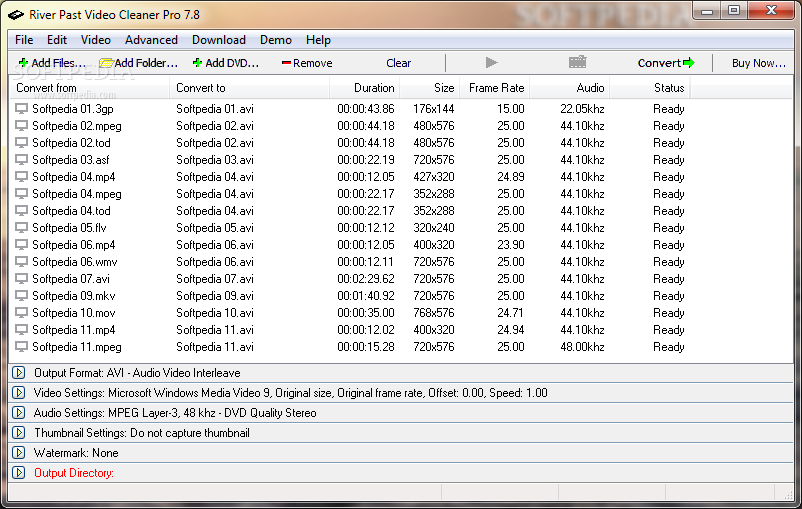This screenshot has height=509, width=802.
Task: Click file icon of Softpedia 02.tod
Action: [x=21, y=143]
